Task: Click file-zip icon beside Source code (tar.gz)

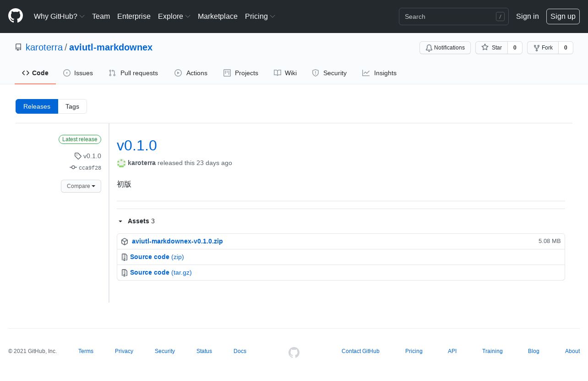Action: tap(125, 273)
